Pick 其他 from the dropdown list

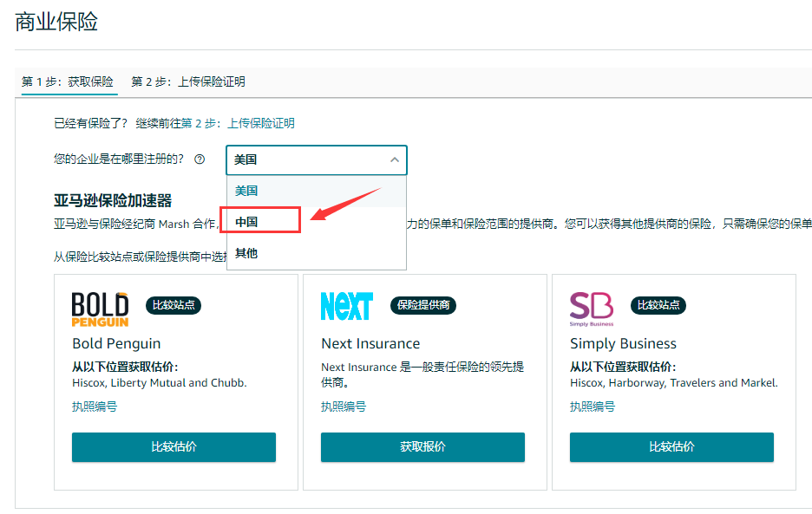click(x=317, y=254)
